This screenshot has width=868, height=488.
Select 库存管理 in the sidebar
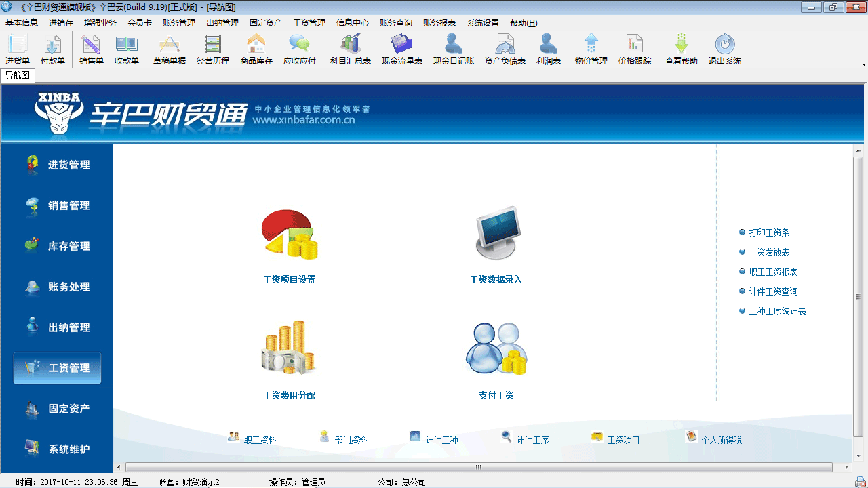click(58, 246)
